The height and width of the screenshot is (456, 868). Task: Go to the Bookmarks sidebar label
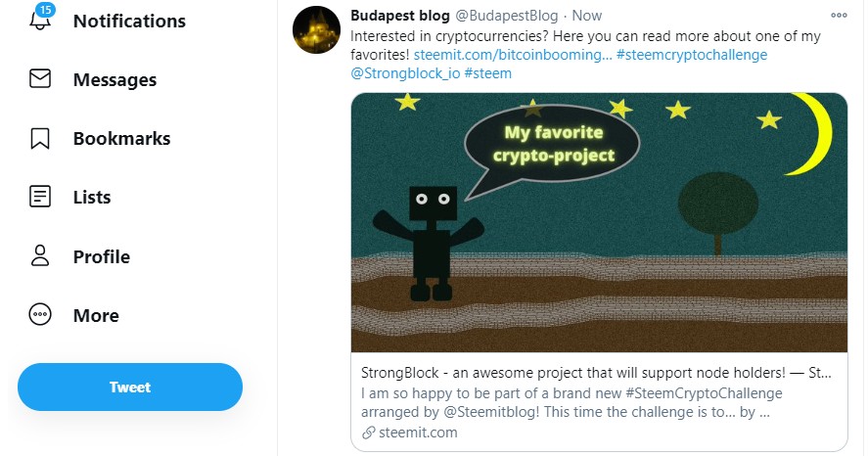[x=121, y=139]
